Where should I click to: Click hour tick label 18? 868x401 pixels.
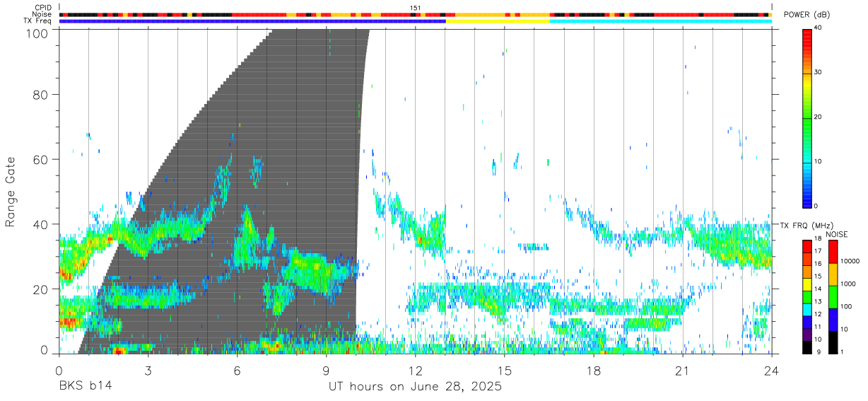click(593, 370)
